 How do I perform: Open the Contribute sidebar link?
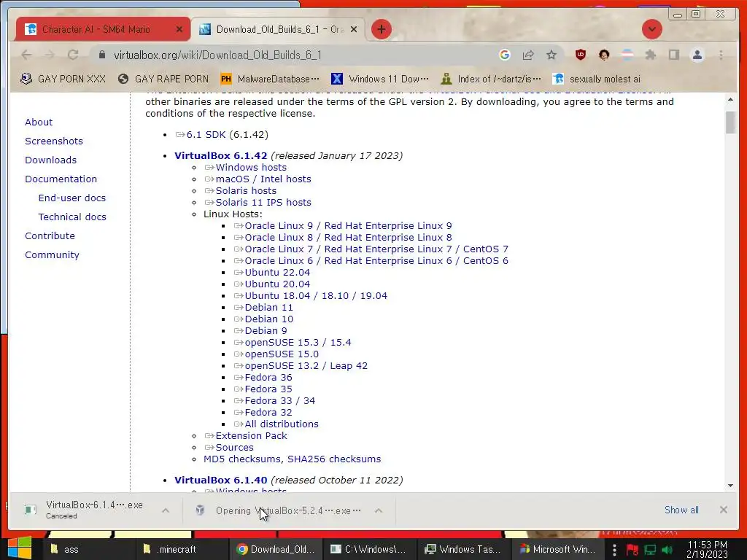[x=50, y=236]
